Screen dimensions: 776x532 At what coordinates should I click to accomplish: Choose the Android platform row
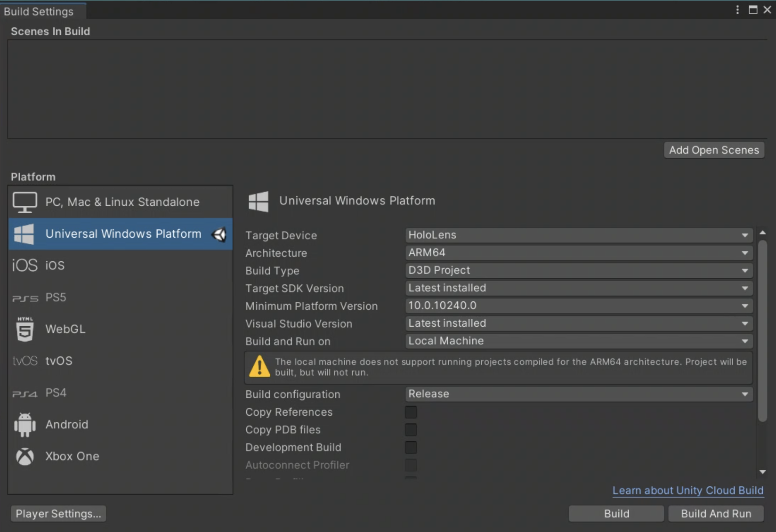(120, 424)
